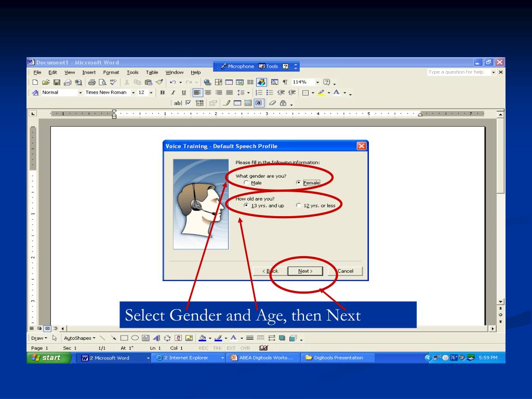Click the Bullets list icon

[270, 92]
